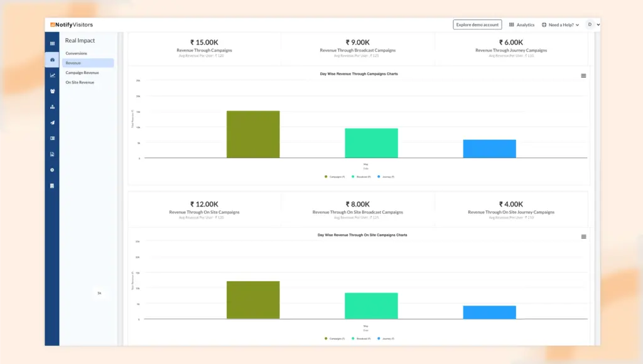Open the line chart analytics sidebar icon

pyautogui.click(x=52, y=75)
